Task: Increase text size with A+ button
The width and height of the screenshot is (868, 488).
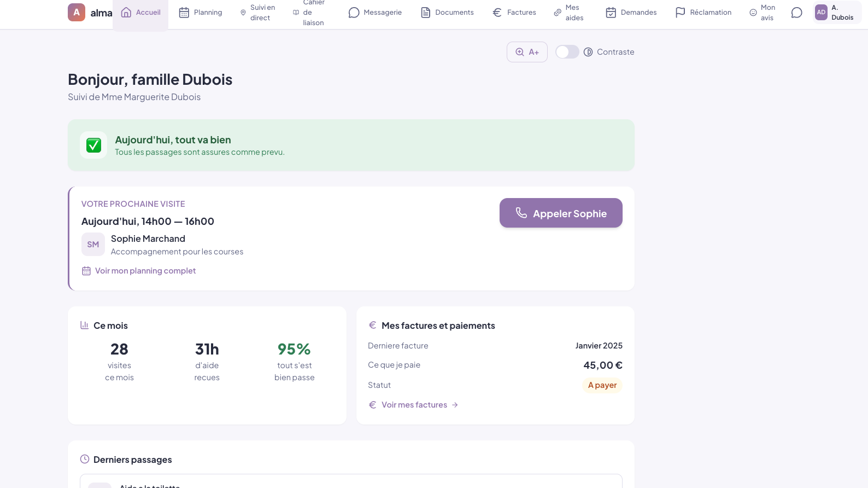Action: pyautogui.click(x=527, y=52)
